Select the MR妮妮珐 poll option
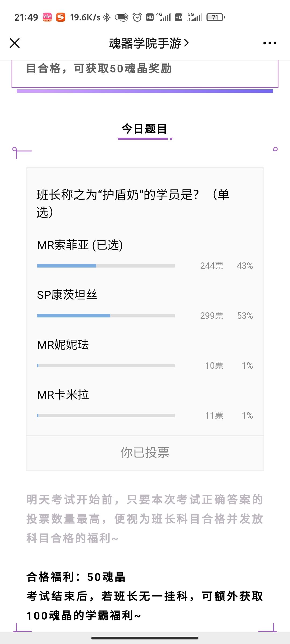 click(x=63, y=345)
